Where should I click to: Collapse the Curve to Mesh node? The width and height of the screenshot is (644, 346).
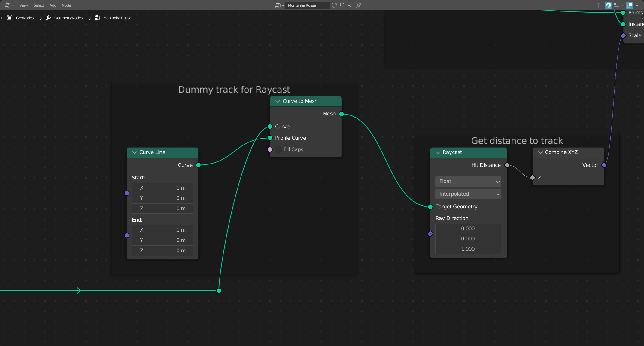(277, 101)
